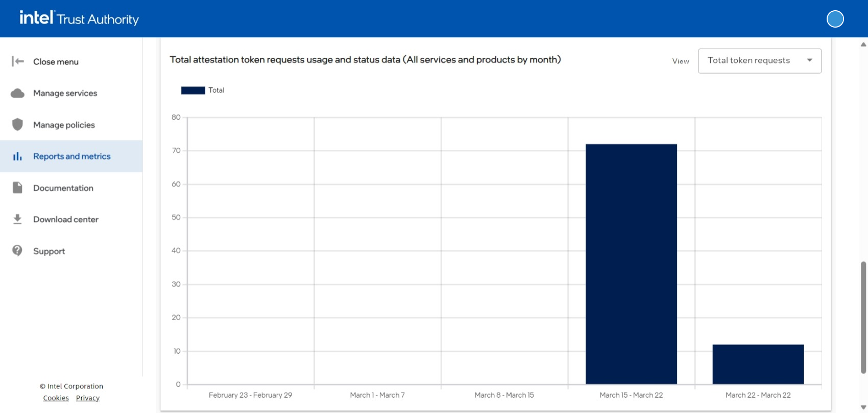Click the y-axis value 70
This screenshot has width=868, height=413.
click(x=176, y=150)
